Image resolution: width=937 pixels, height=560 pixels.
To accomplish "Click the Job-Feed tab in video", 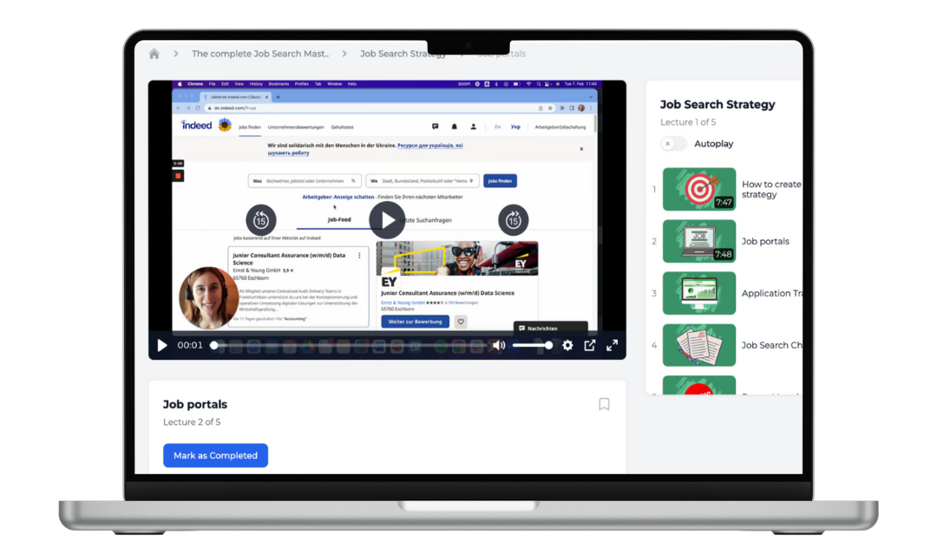I will pos(339,220).
